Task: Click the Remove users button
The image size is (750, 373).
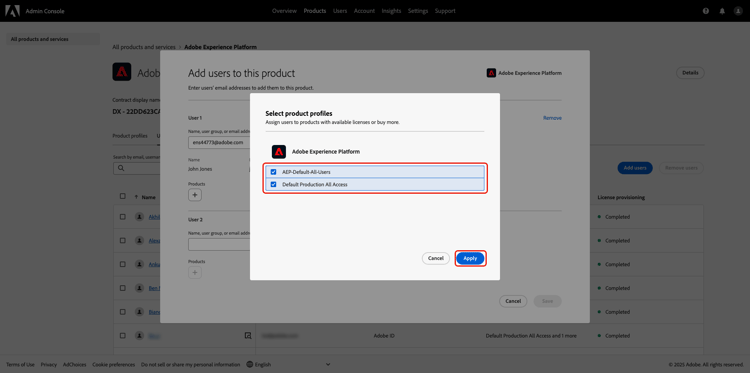Action: pyautogui.click(x=682, y=168)
